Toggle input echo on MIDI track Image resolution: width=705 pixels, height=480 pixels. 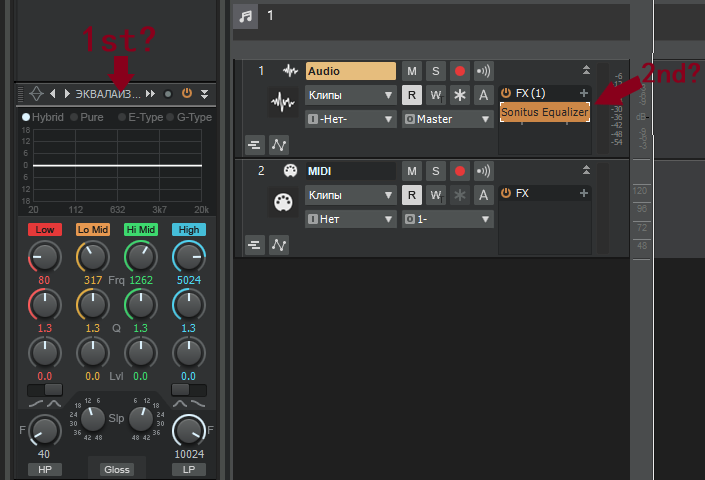click(483, 171)
